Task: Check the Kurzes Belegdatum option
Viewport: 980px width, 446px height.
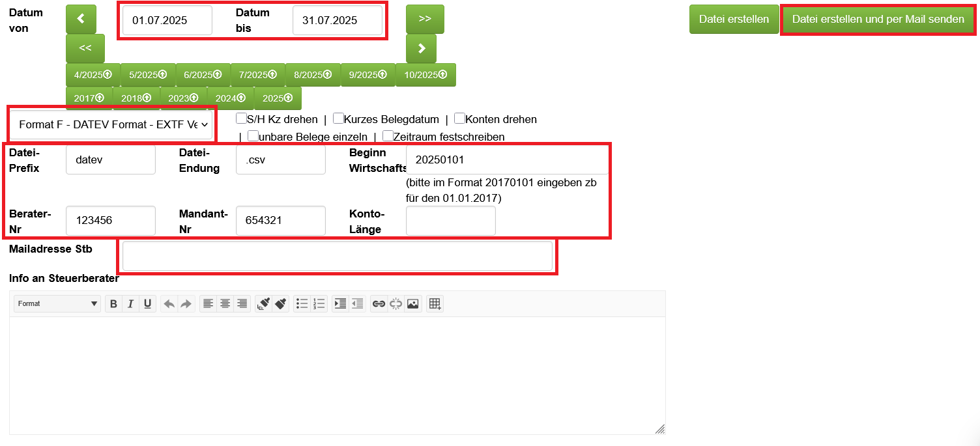Action: tap(338, 118)
